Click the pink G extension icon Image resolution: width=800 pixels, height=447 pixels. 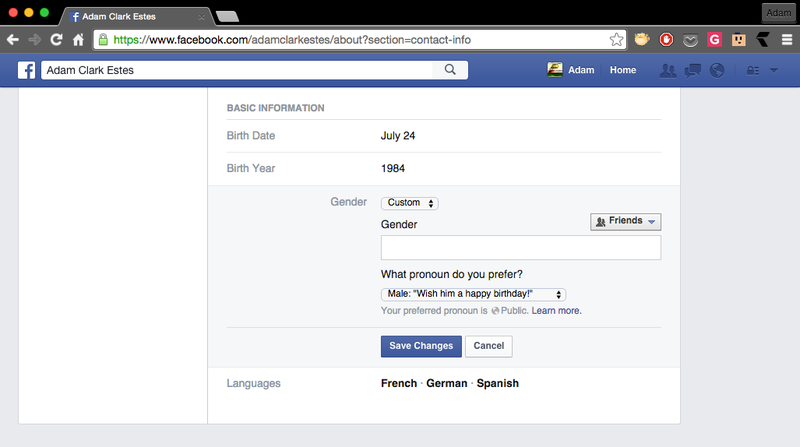point(714,39)
